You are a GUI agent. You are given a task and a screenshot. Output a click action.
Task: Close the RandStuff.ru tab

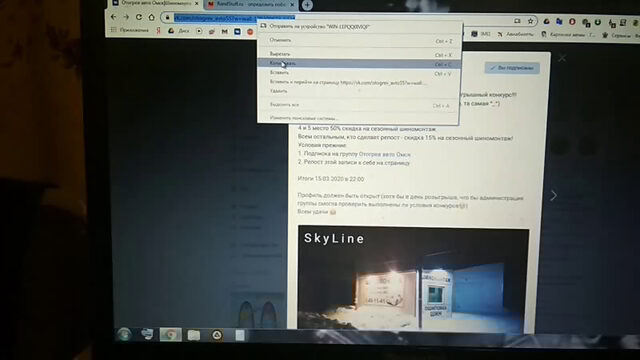(x=292, y=4)
